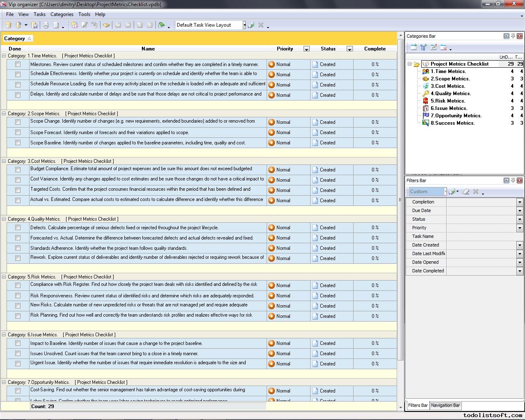Check Done box for Milestones task
525x420 pixels.
(18, 64)
